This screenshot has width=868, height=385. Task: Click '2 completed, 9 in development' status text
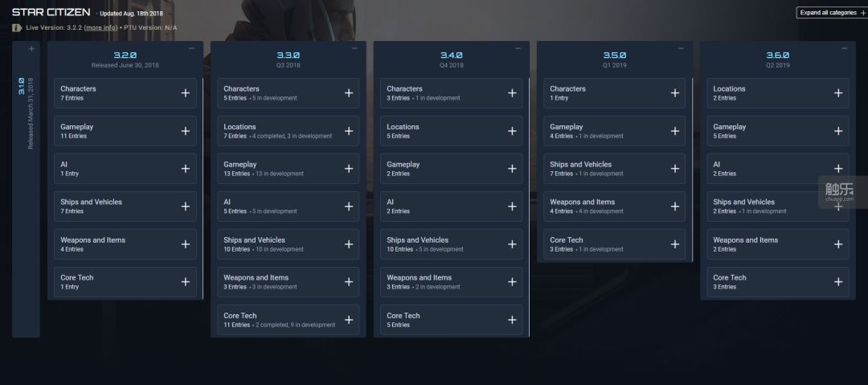pyautogui.click(x=297, y=326)
